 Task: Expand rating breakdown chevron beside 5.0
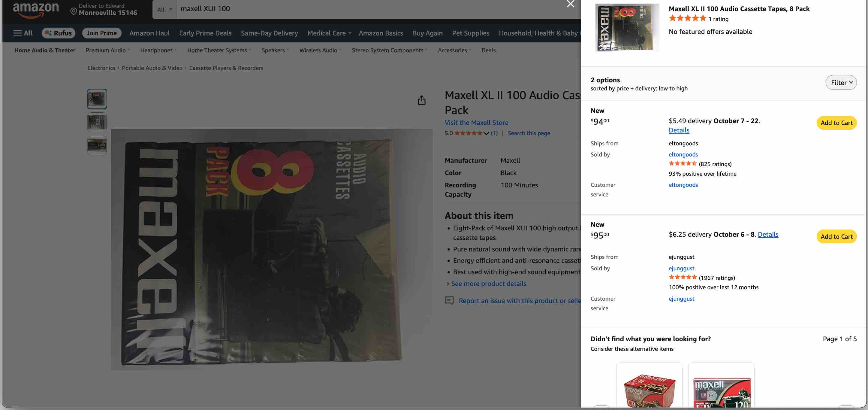(486, 133)
